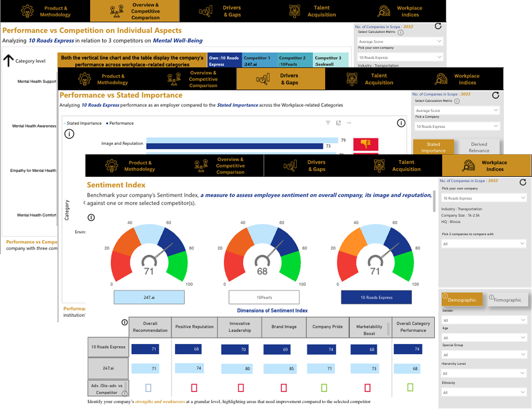The image size is (532, 409).
Task: Open Pick 2 companies to compare with dropdown
Action: (x=484, y=244)
